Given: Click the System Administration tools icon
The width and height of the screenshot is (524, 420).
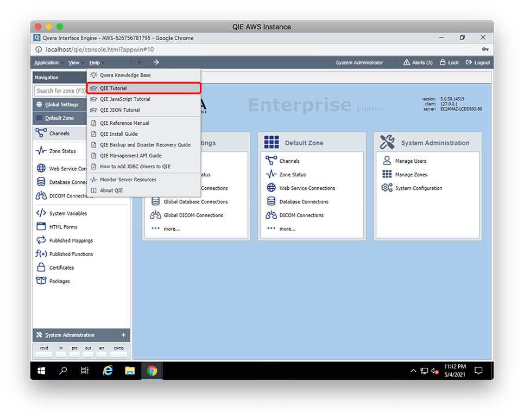Looking at the screenshot, I should click(x=387, y=142).
